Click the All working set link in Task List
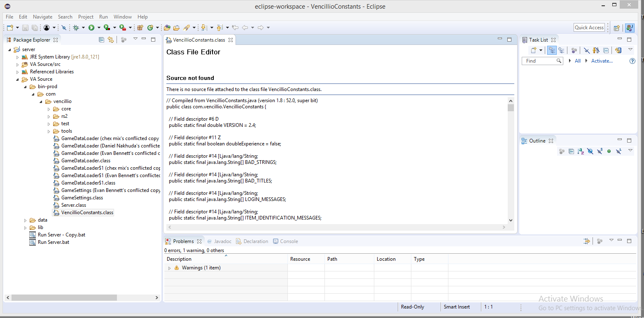Screen dimensions: 644x318 [578, 61]
